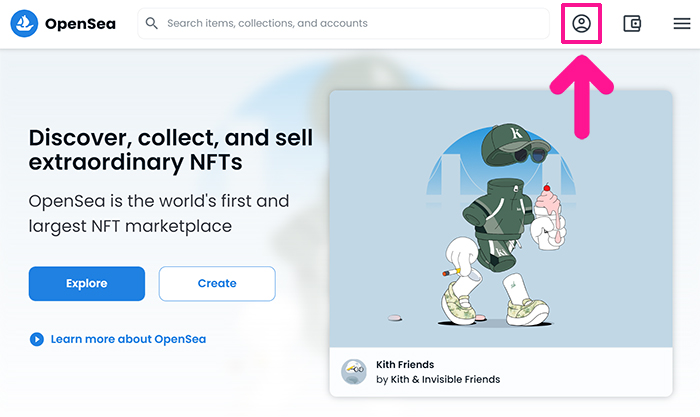Open Learn more about OpenSea link
This screenshot has height=417, width=700.
click(128, 339)
